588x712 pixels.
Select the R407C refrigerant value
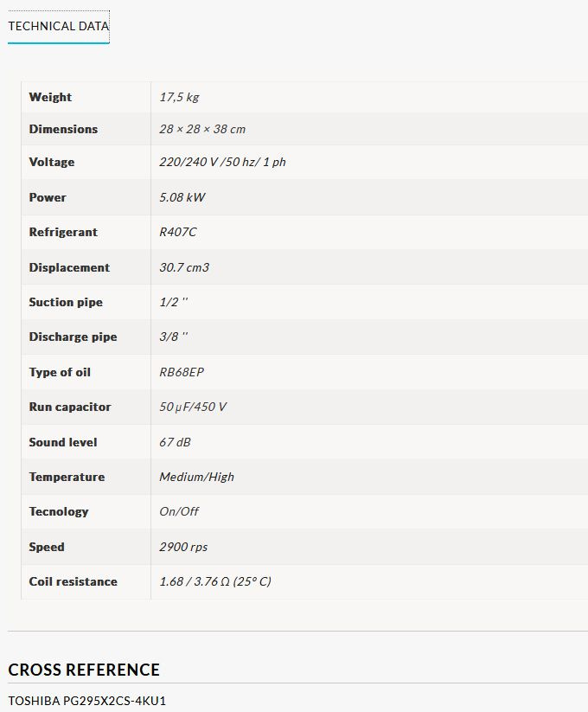(178, 232)
